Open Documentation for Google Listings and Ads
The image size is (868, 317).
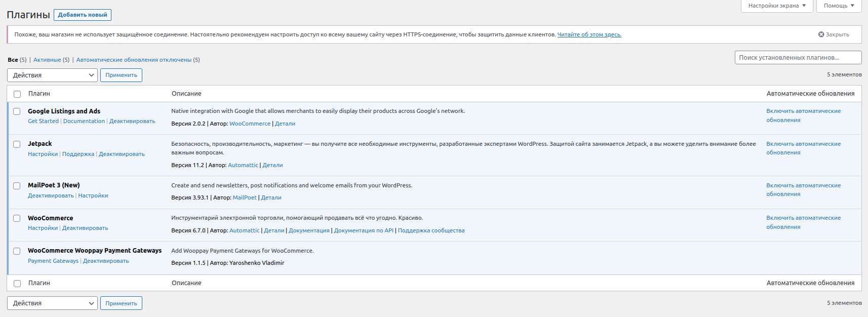[x=84, y=122]
